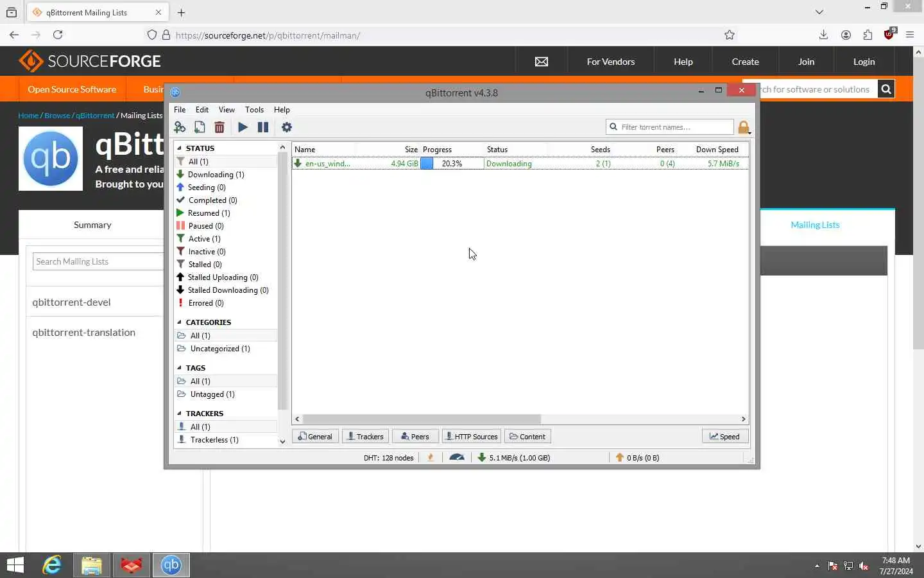924x578 pixels.
Task: Select Untagged (1) tag filter
Action: (x=226, y=394)
